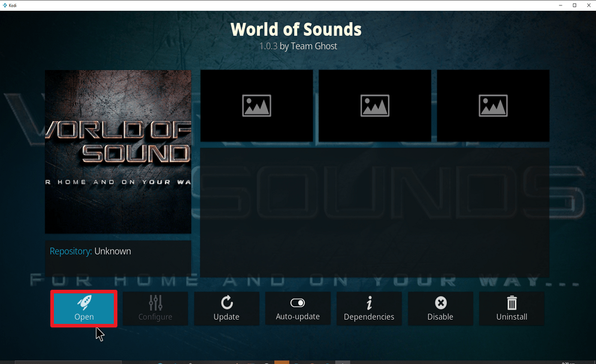Open the World of Sounds add-on
Image resolution: width=596 pixels, height=364 pixels.
coord(84,308)
